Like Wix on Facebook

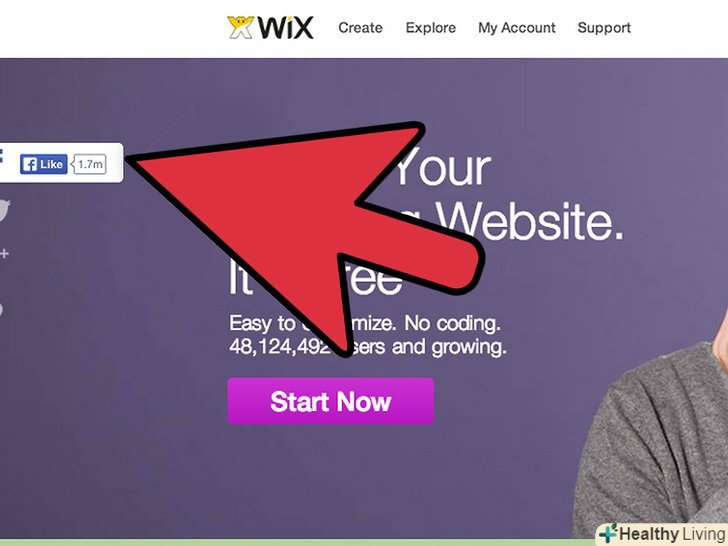pos(44,164)
